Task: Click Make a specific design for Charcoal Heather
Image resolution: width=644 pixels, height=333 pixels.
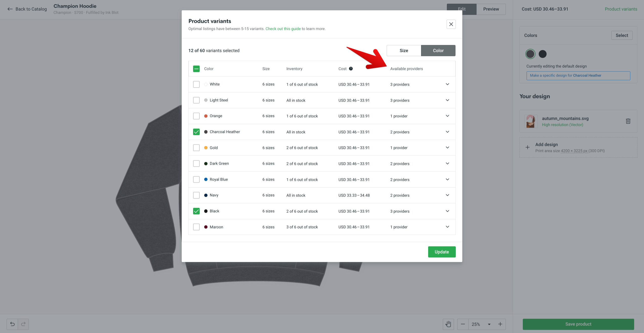Action: click(578, 75)
